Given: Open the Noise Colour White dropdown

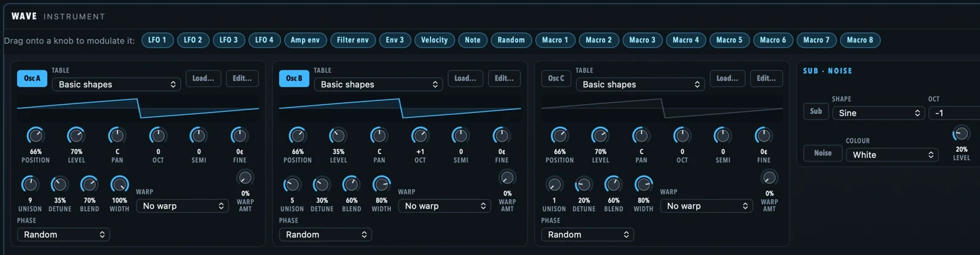Looking at the screenshot, I should 892,155.
